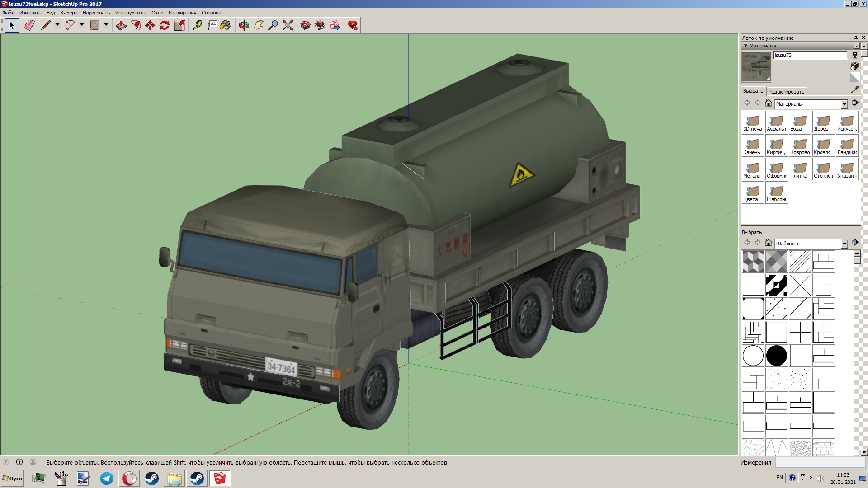Toggle the secondary selection pane button
The image size is (868, 488).
[854, 55]
